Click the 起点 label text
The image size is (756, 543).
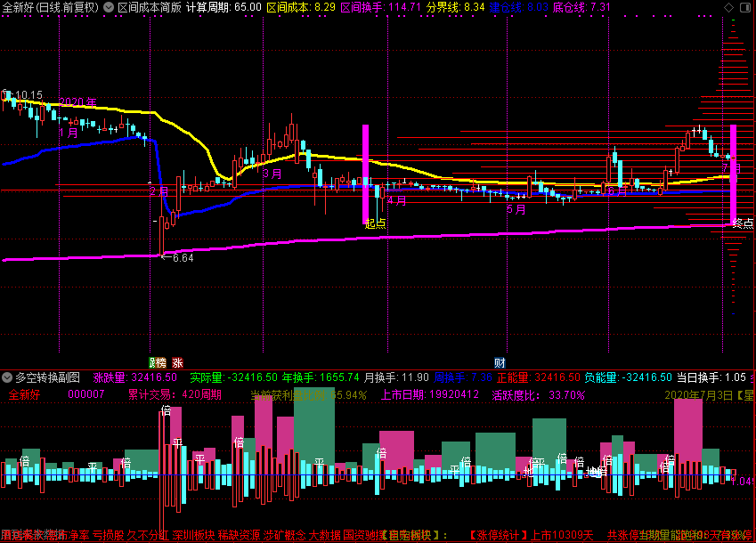pyautogui.click(x=375, y=223)
